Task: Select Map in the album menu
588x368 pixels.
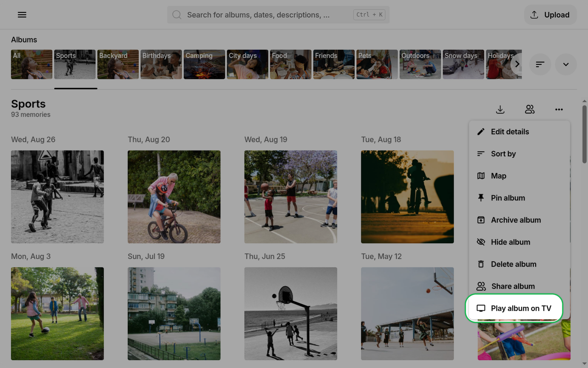Action: (x=520, y=176)
